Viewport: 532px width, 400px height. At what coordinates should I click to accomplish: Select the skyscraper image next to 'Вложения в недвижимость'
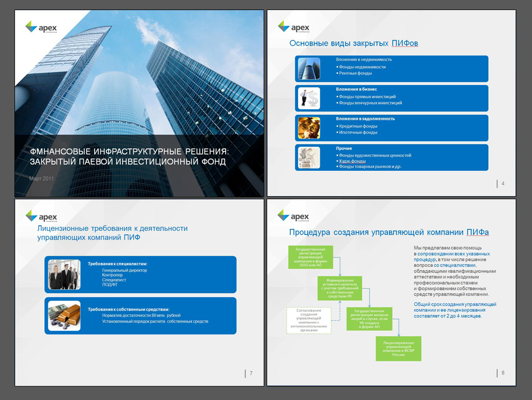pyautogui.click(x=309, y=69)
